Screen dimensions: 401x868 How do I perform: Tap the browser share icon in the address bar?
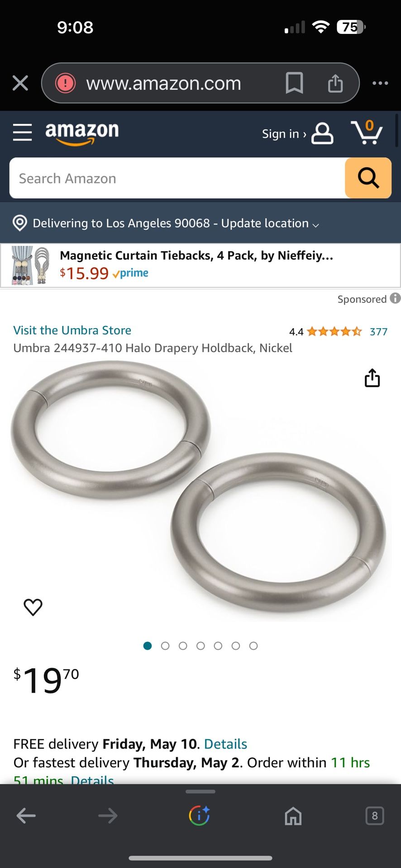(335, 83)
